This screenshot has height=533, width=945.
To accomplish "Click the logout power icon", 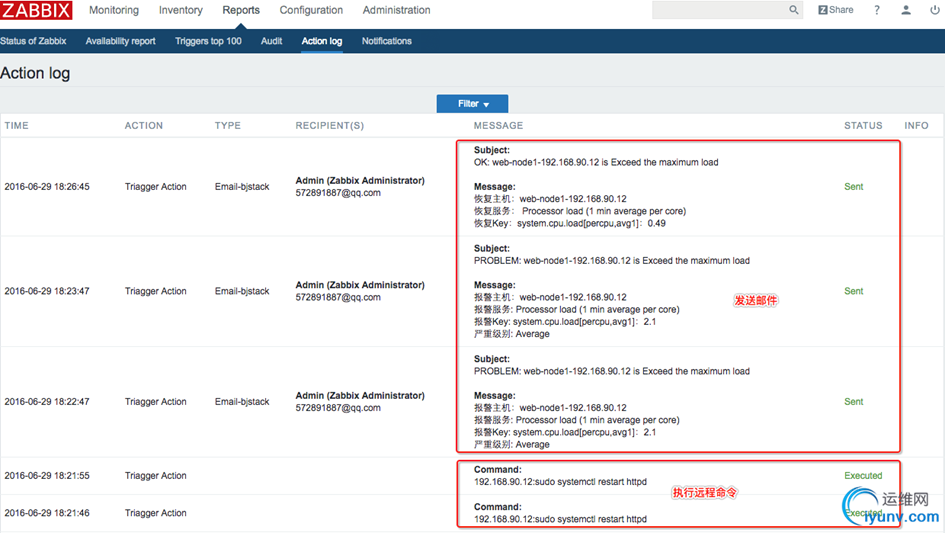I will click(934, 10).
